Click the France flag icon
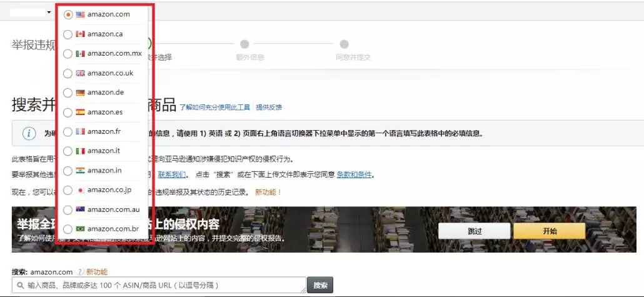644x297 pixels. 81,131
